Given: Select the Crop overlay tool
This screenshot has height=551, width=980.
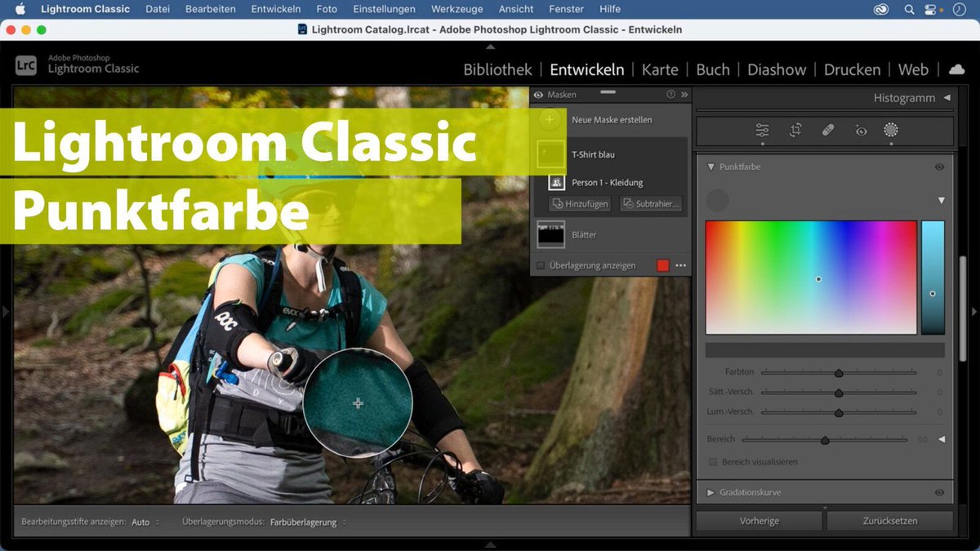Looking at the screenshot, I should point(795,131).
